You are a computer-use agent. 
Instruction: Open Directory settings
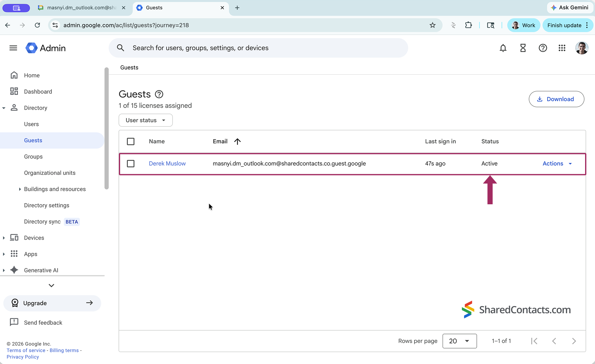tap(46, 205)
